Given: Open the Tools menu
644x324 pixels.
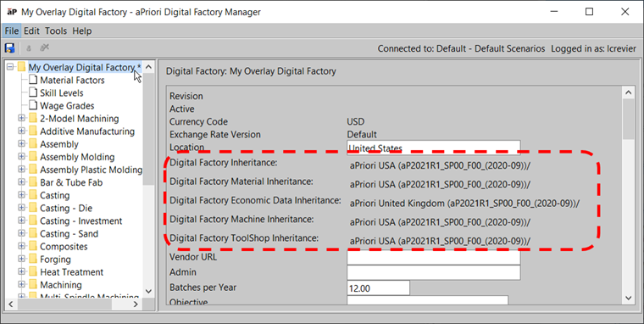Looking at the screenshot, I should point(56,31).
